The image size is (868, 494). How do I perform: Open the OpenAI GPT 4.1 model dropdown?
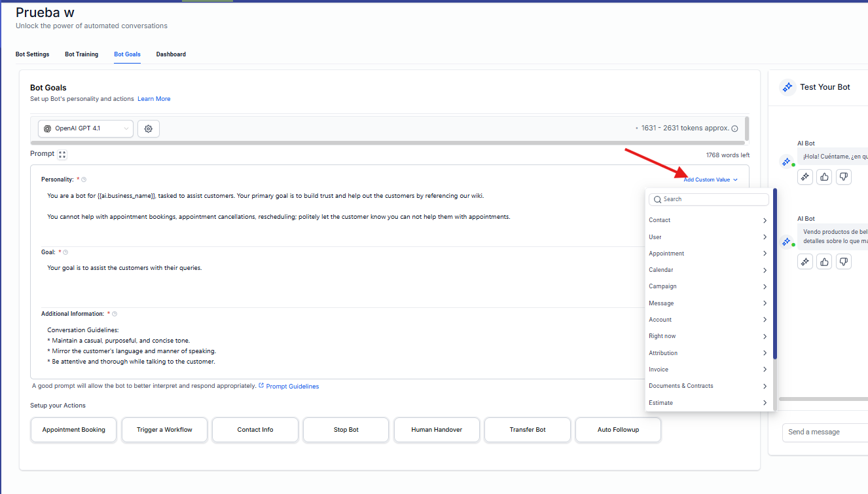click(x=85, y=129)
